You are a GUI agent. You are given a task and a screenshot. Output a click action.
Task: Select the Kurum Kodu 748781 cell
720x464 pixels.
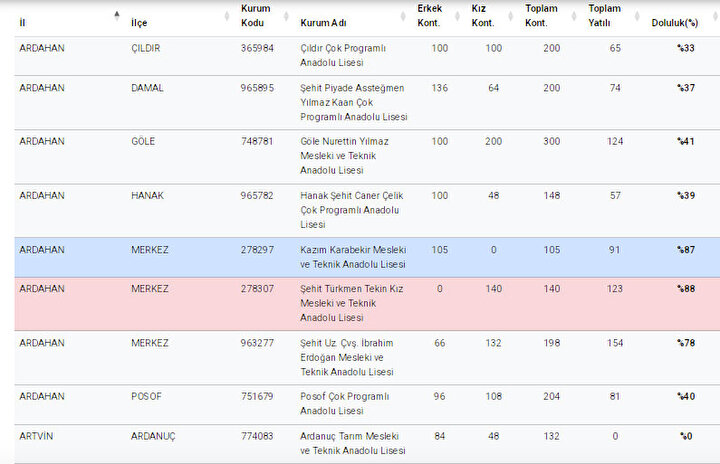pyautogui.click(x=257, y=141)
